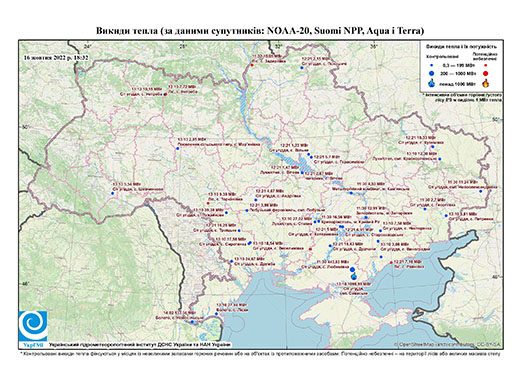Click the large red circle in legend
Screen dimensions: 520x368
pos(486,73)
